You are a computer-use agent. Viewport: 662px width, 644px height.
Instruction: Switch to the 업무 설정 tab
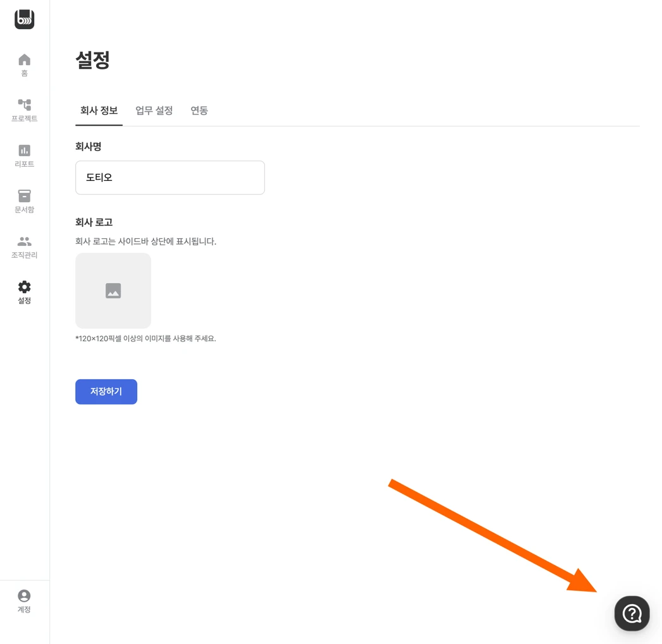(154, 111)
